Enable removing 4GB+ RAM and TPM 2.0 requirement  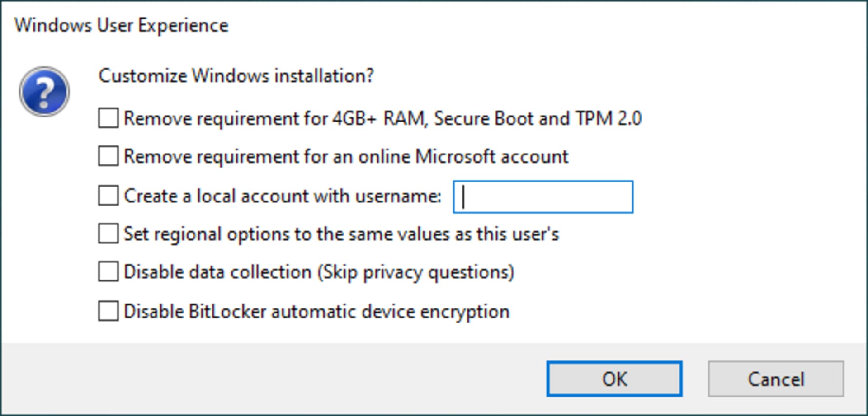[108, 118]
